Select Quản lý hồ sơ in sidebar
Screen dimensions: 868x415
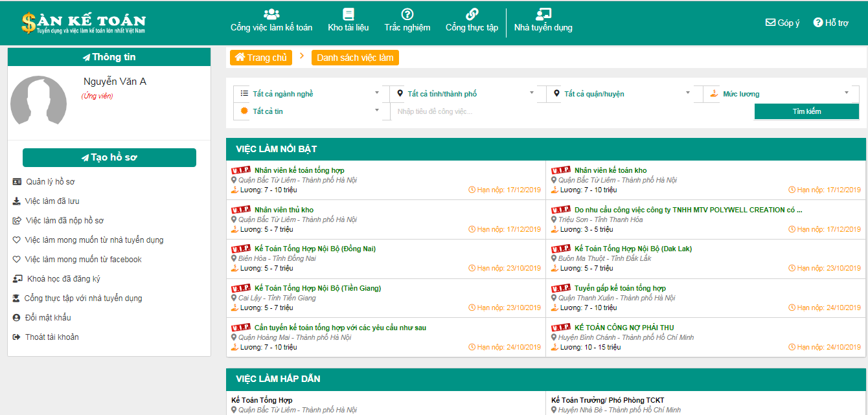pos(50,182)
